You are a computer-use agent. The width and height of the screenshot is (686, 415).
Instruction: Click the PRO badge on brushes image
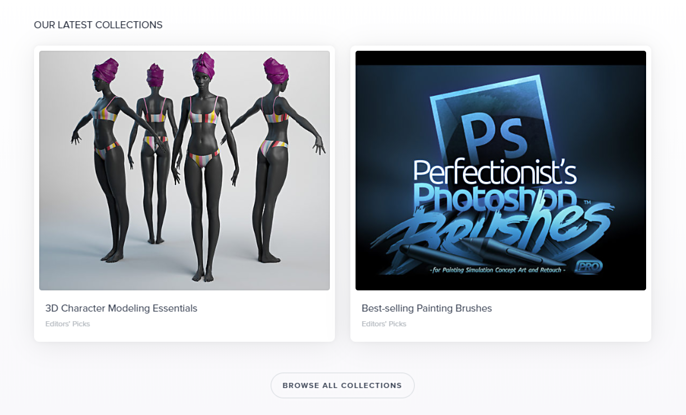(x=589, y=266)
